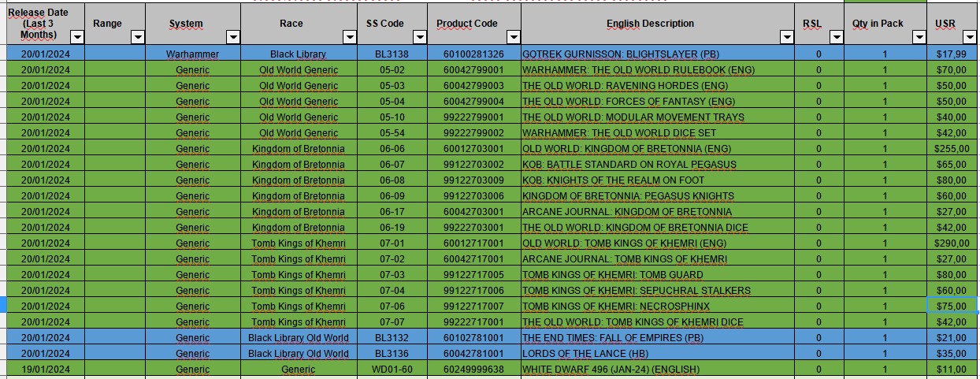This screenshot has width=980, height=379.
Task: Select the cell THE OLD WORLD: KINGDOM OF BRETONNIA DICE
Action: click(x=658, y=227)
